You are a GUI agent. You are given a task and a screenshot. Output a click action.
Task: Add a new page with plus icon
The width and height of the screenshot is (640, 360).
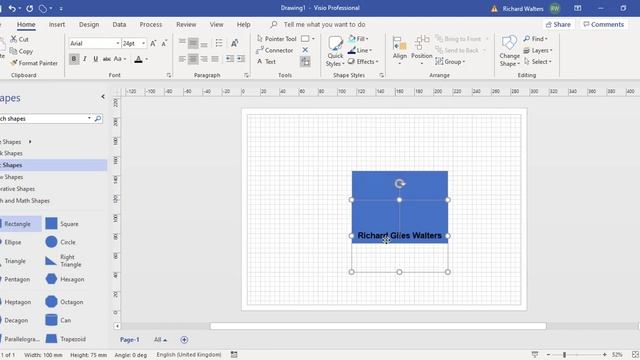pos(184,340)
